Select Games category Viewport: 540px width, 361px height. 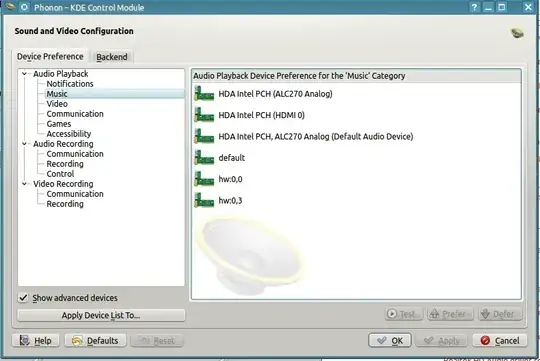click(59, 124)
